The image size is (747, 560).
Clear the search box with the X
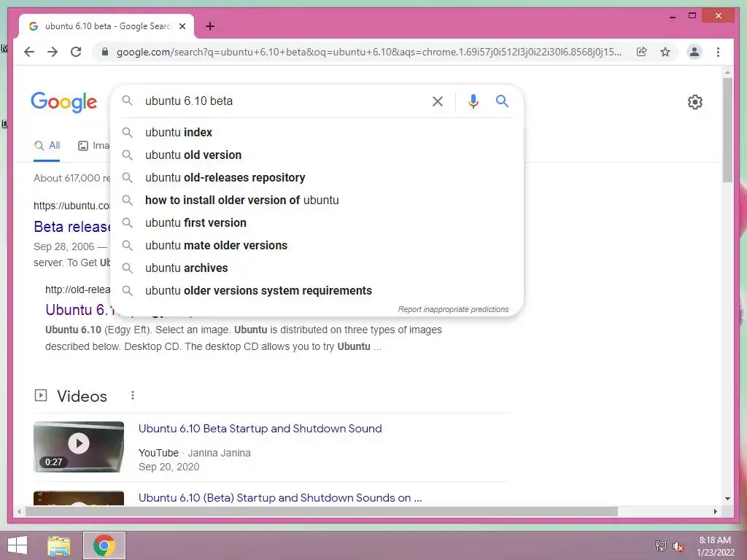click(438, 101)
